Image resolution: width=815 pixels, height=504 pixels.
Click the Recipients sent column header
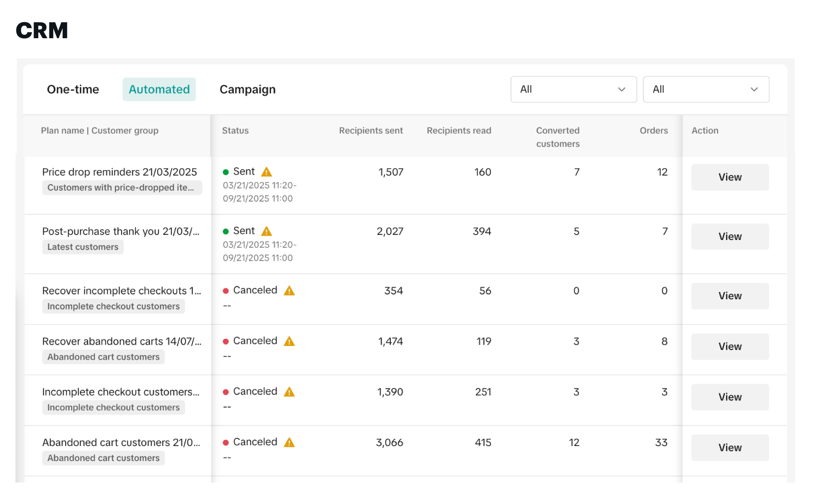(371, 131)
